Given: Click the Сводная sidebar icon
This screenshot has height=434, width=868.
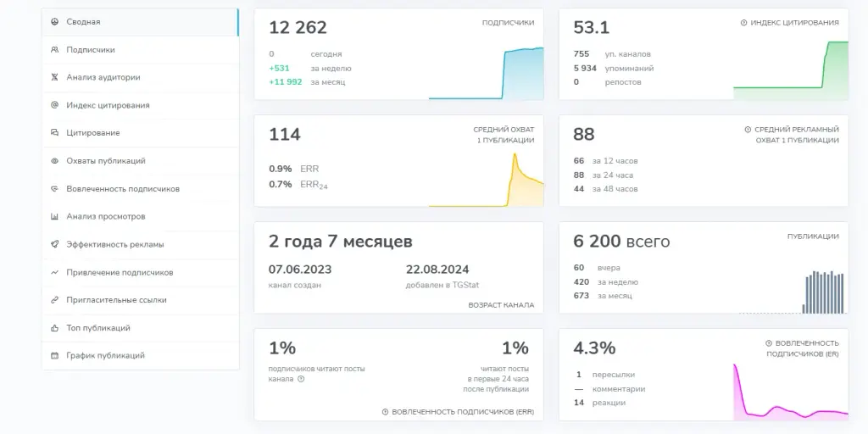Looking at the screenshot, I should click(x=54, y=21).
